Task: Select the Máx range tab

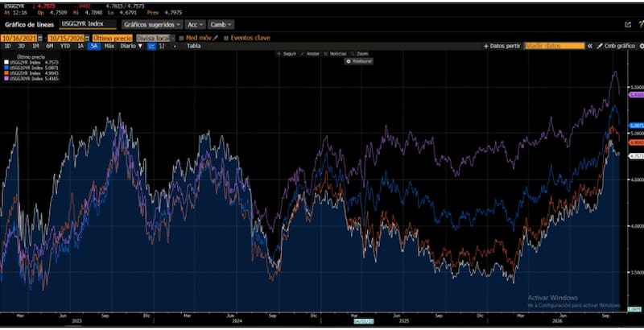Action: coord(109,46)
